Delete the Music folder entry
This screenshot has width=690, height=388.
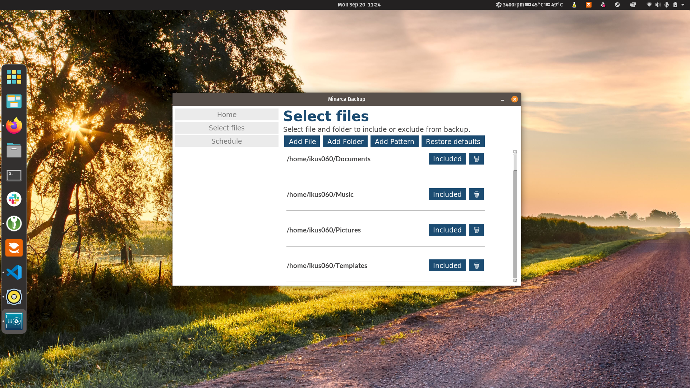476,194
